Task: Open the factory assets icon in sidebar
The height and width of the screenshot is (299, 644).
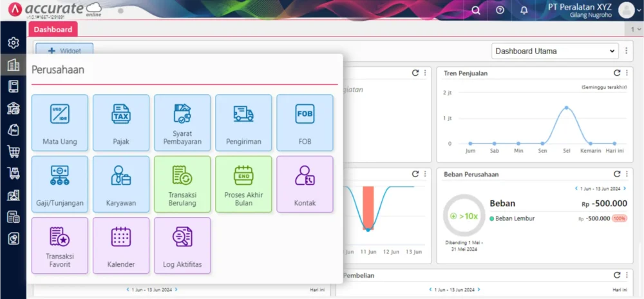Action: click(x=13, y=195)
